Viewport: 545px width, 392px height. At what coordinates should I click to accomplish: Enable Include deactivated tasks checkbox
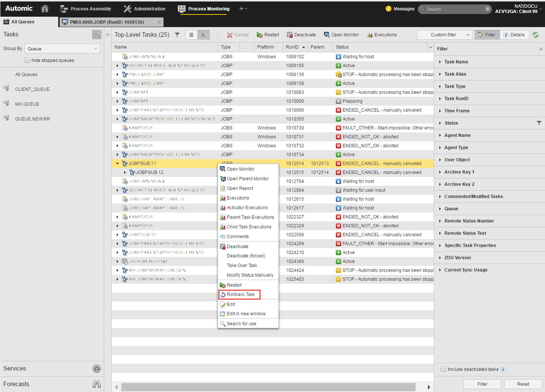pos(443,369)
